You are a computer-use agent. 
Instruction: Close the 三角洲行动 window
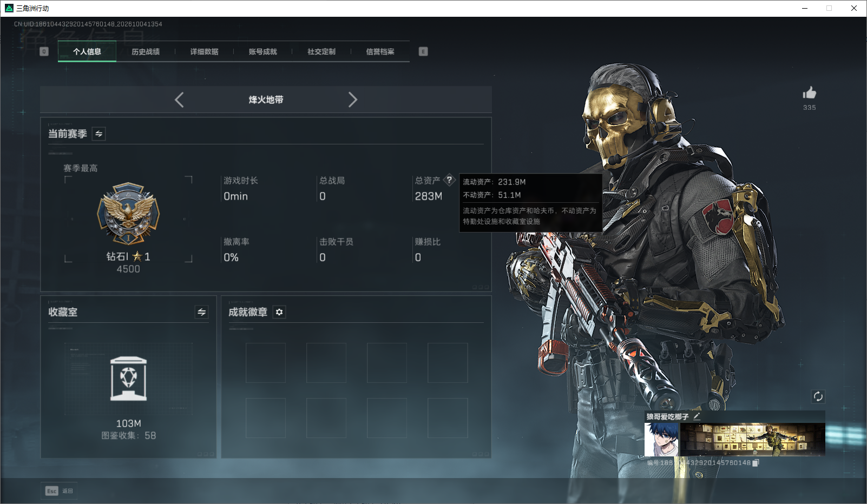854,8
